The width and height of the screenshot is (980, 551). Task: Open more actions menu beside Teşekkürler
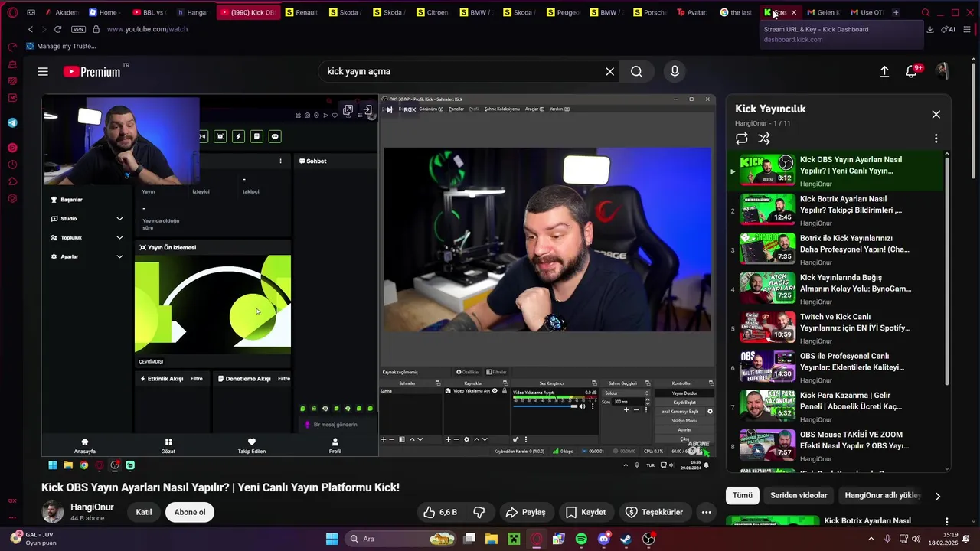pyautogui.click(x=707, y=512)
